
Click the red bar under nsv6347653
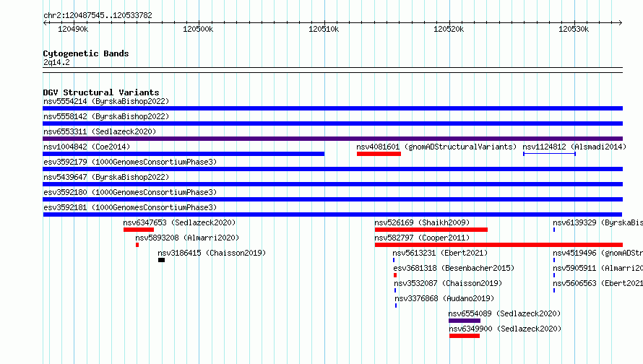(x=139, y=230)
